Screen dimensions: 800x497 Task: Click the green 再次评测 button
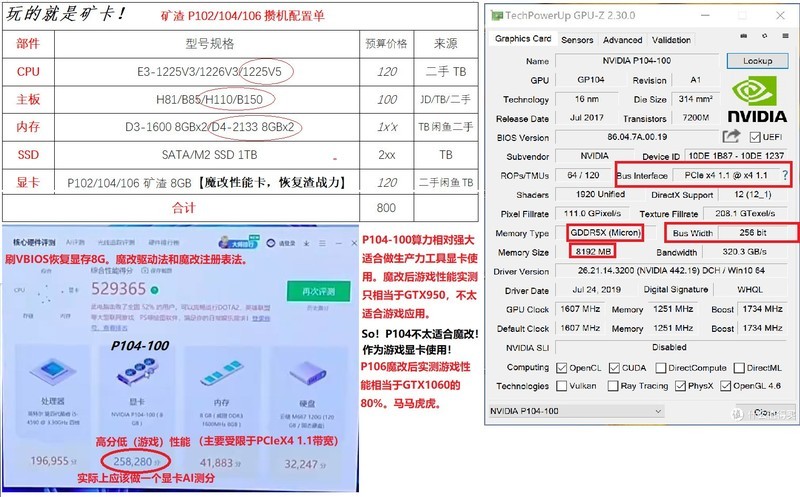coord(318,291)
